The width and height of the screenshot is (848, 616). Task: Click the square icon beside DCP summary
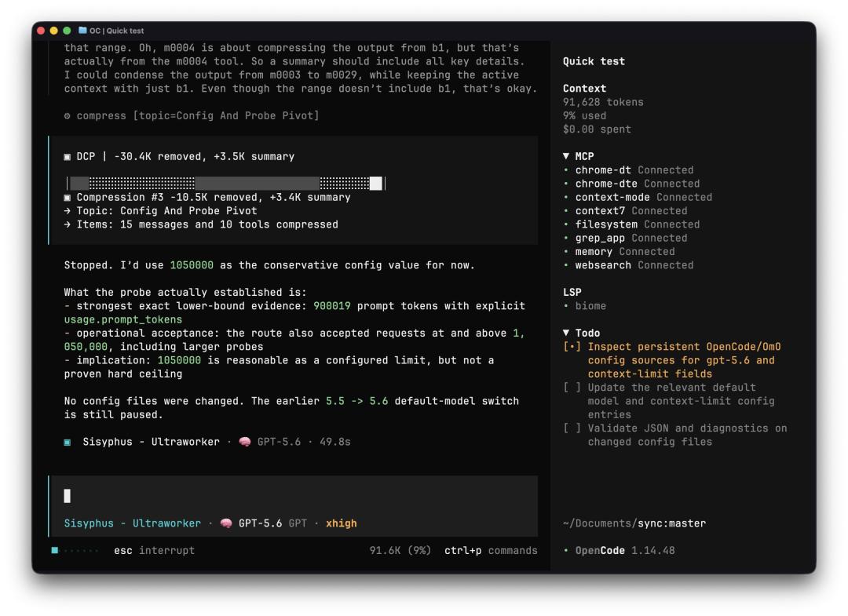point(67,157)
